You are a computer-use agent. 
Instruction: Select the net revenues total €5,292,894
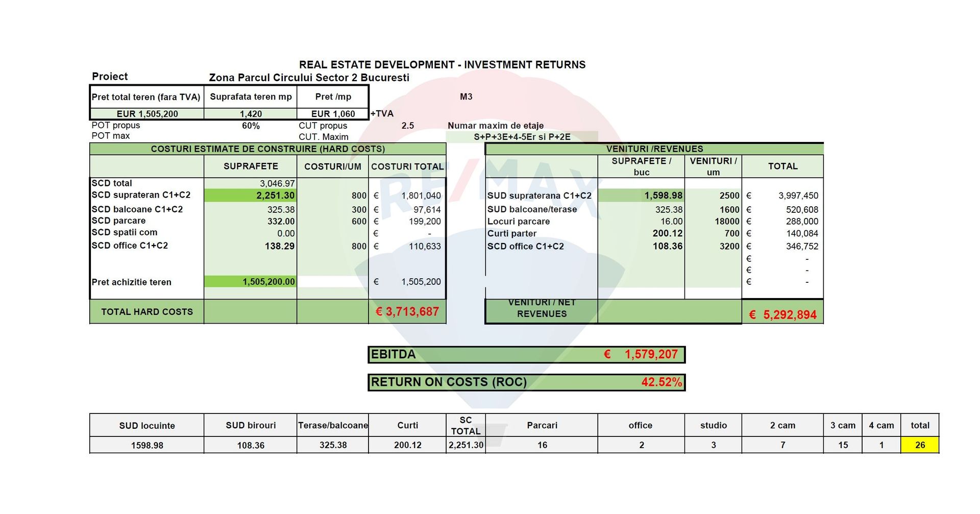point(783,314)
